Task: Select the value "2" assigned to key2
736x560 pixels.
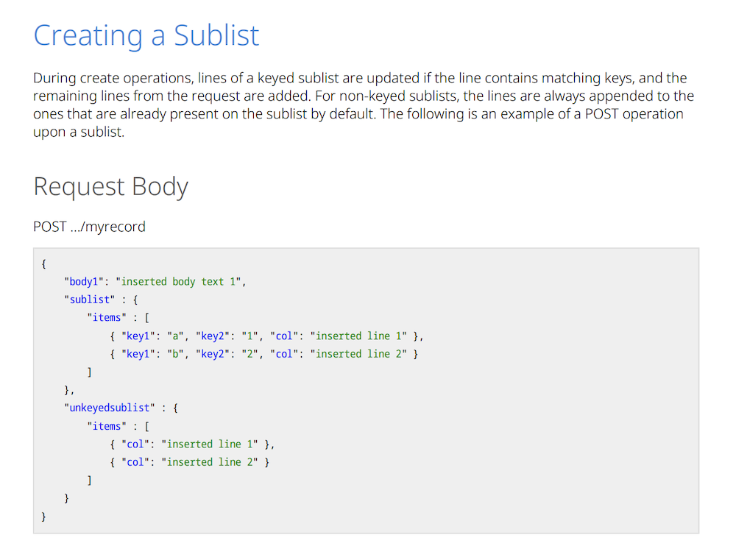Action: click(251, 354)
